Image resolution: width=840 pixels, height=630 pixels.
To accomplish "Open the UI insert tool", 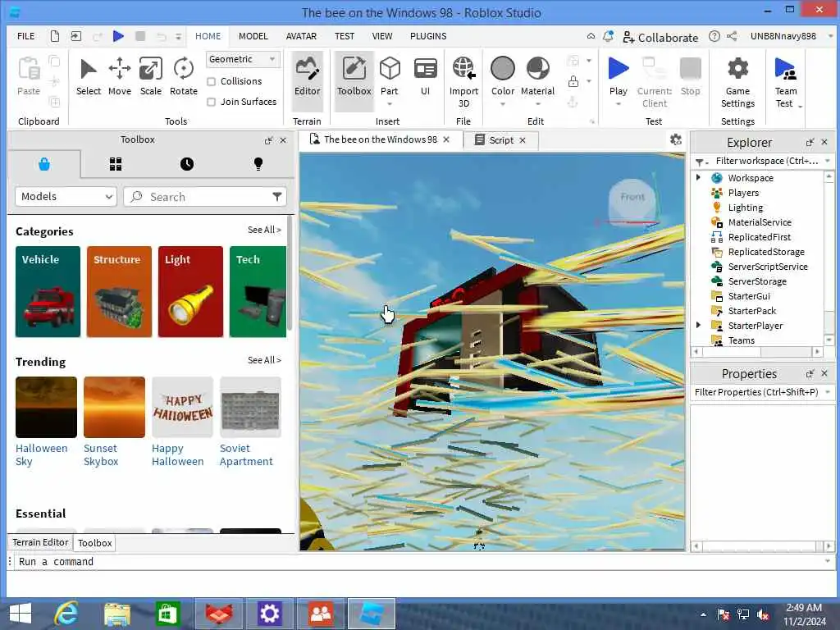I will point(426,77).
